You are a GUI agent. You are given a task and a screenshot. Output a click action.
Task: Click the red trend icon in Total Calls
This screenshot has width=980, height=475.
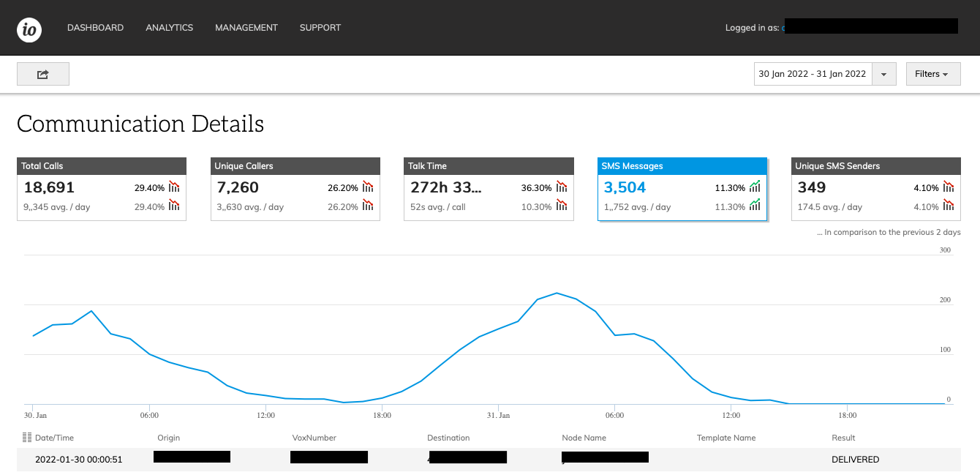[174, 187]
